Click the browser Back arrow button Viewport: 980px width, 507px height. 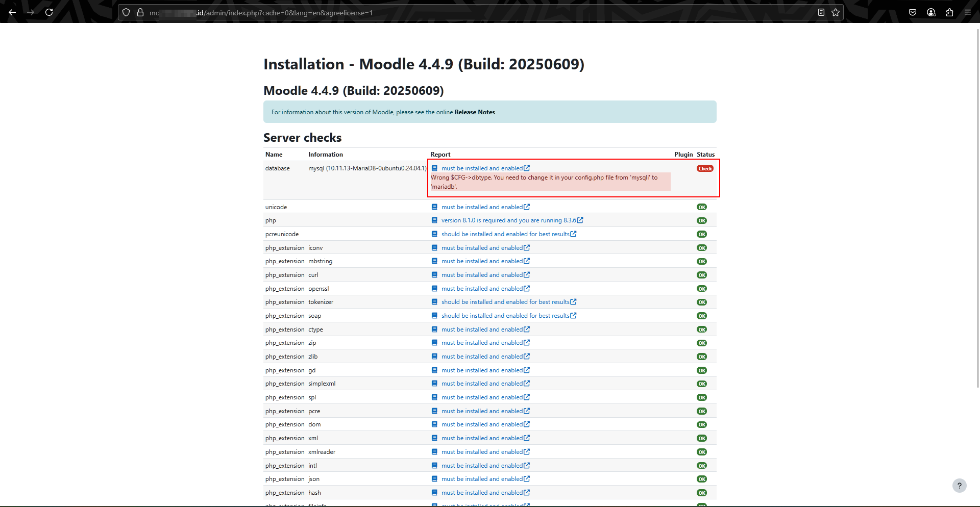pyautogui.click(x=12, y=12)
